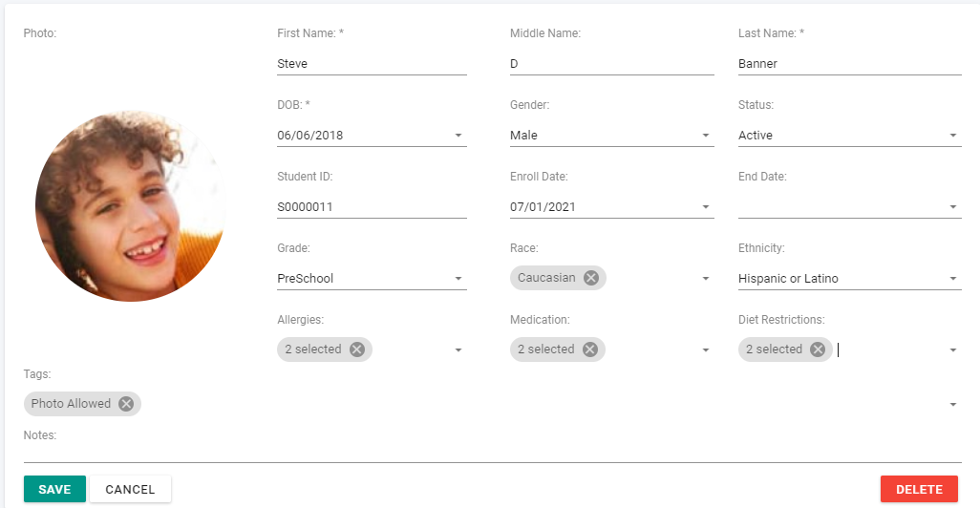Expand the Gender dropdown
Viewport: 980px width, 508px height.
pos(706,136)
